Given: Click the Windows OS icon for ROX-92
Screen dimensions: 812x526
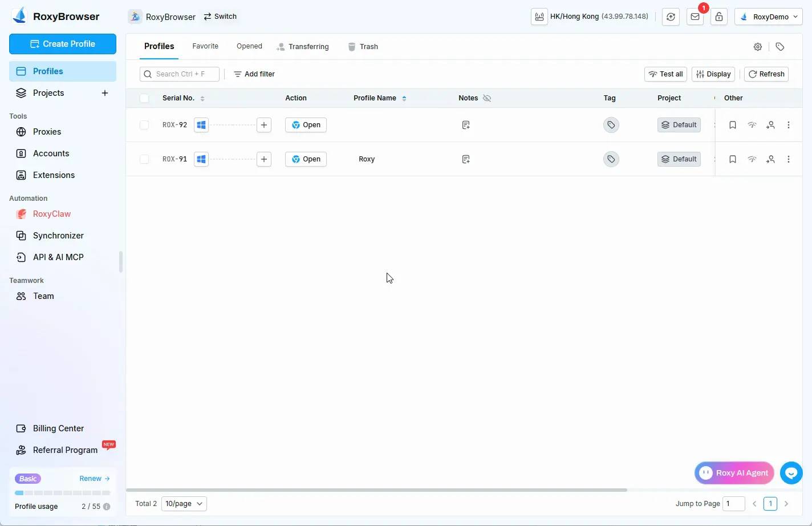Looking at the screenshot, I should click(x=201, y=125).
